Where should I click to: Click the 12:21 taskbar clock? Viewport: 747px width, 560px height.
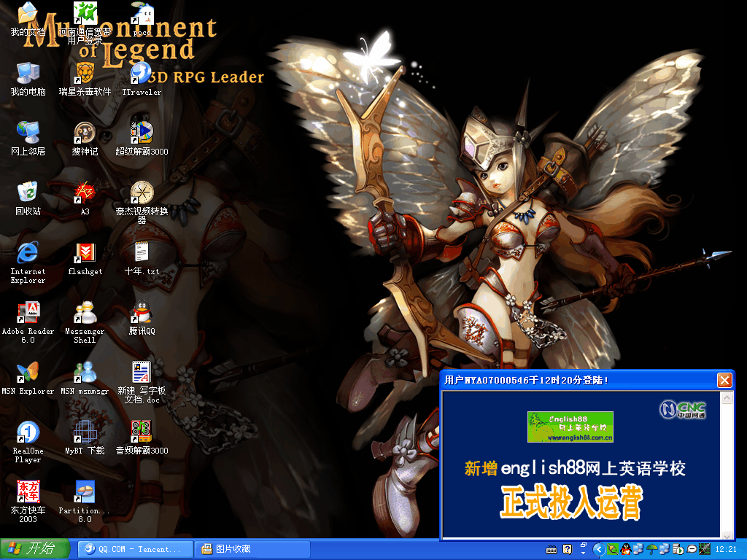pos(726,549)
